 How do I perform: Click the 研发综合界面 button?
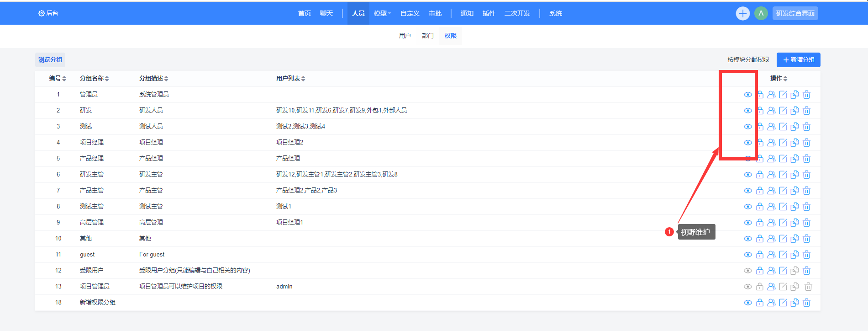click(x=795, y=13)
